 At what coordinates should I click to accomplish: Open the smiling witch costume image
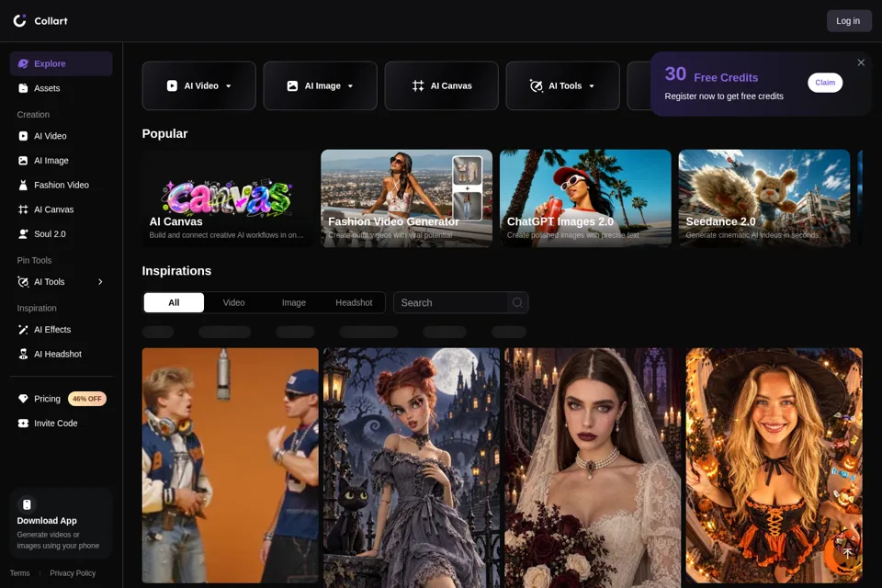[x=774, y=465]
